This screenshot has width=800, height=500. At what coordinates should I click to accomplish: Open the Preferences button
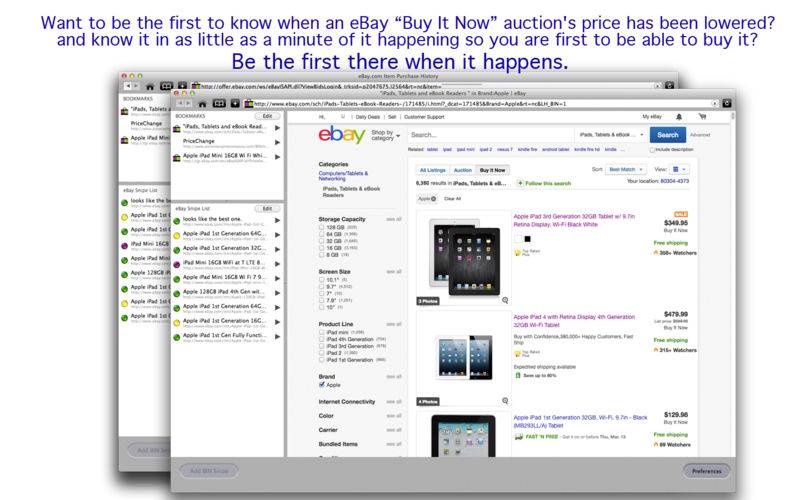click(x=707, y=471)
